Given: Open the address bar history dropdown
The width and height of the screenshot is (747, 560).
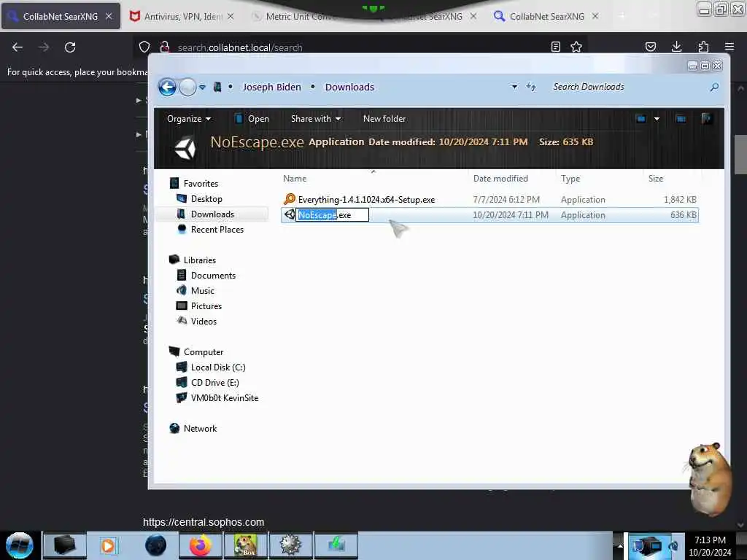Looking at the screenshot, I should click(x=514, y=87).
